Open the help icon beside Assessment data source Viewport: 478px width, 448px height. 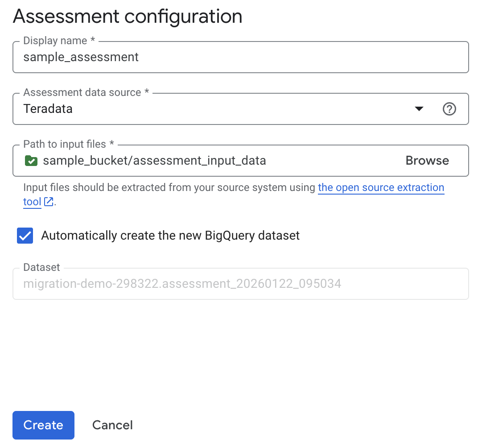[x=449, y=108]
